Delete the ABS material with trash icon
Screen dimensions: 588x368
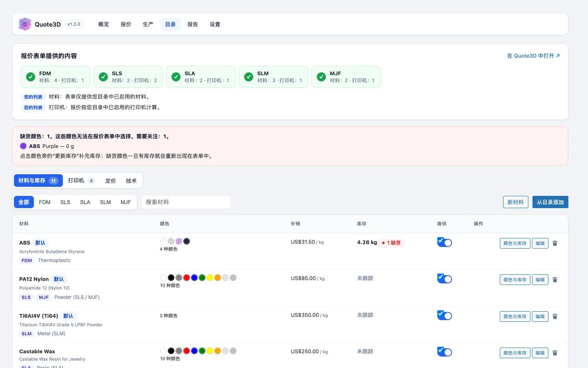coord(555,243)
